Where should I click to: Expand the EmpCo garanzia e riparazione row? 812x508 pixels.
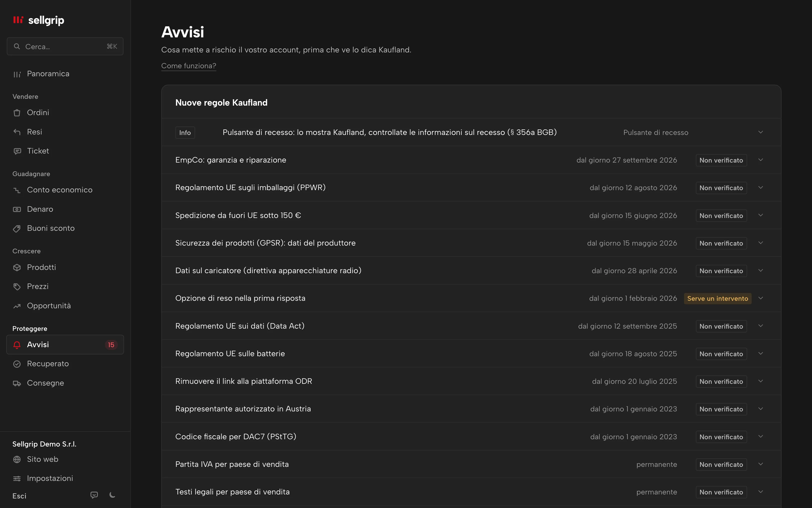coord(471,160)
